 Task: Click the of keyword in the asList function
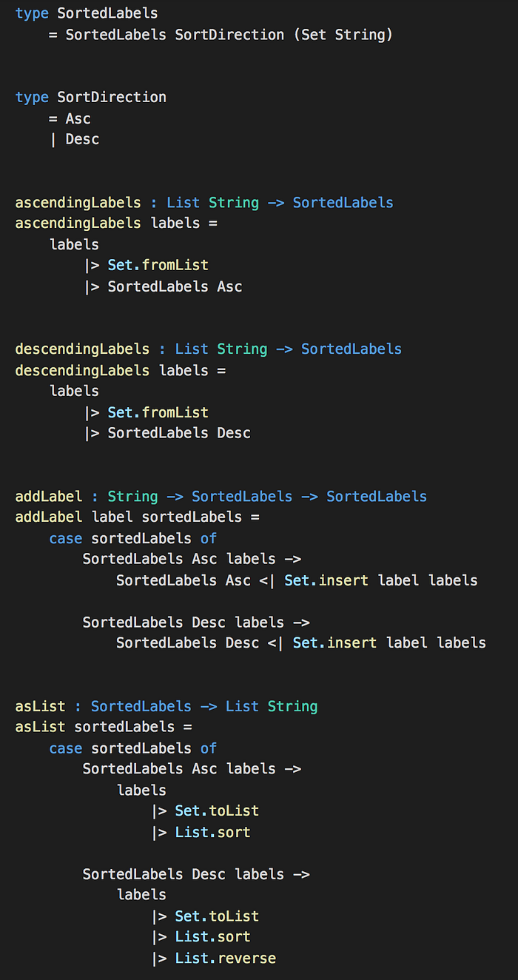(209, 748)
